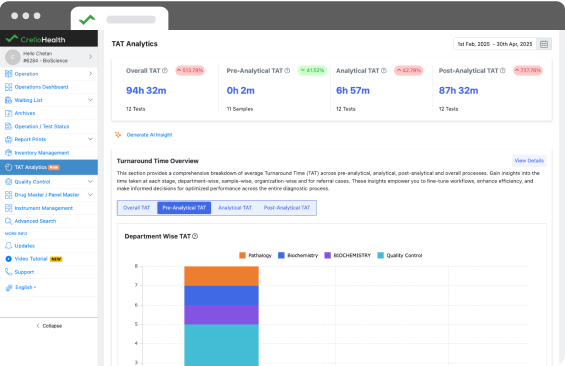Click the Quality Control icon
Viewport: 565px width, 366px height.
pyautogui.click(x=8, y=182)
